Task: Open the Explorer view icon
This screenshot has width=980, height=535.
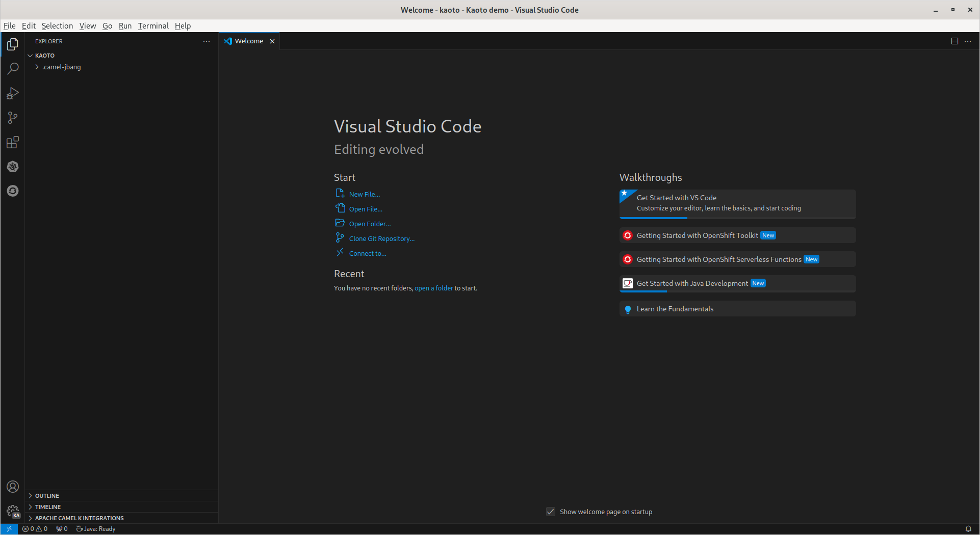Action: tap(13, 45)
